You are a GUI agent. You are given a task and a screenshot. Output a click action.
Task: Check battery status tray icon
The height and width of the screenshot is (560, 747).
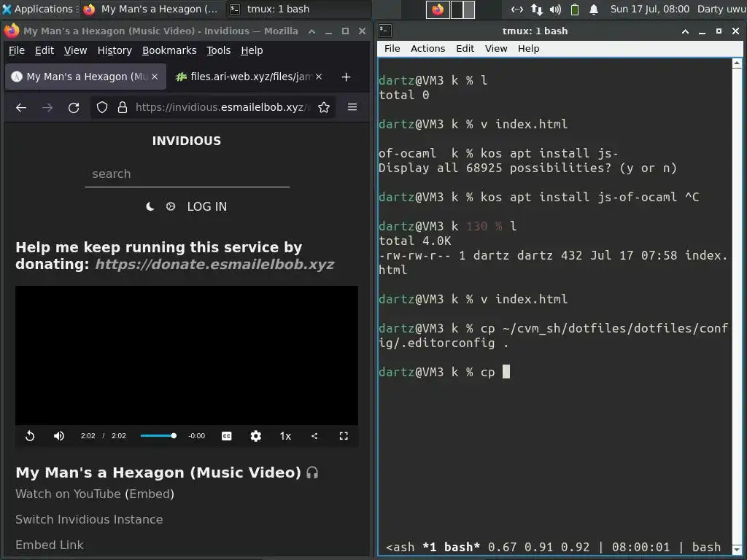[x=575, y=9]
